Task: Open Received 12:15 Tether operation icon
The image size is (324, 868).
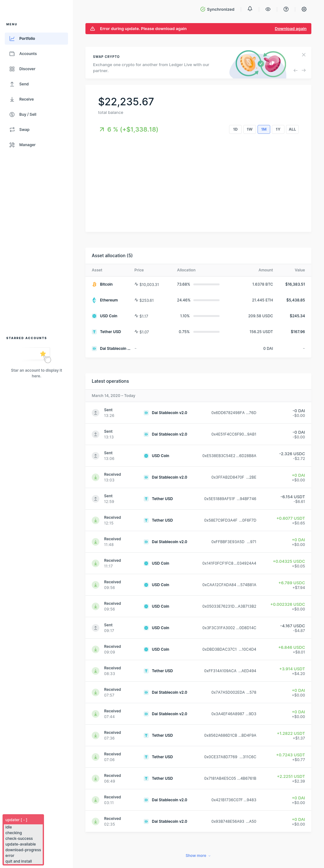Action: (96, 521)
